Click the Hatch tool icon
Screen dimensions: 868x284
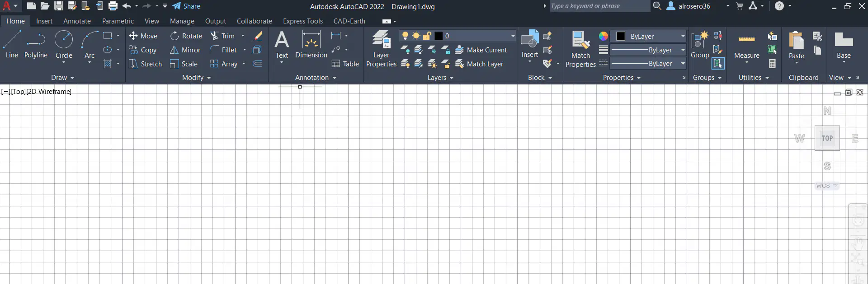click(108, 64)
